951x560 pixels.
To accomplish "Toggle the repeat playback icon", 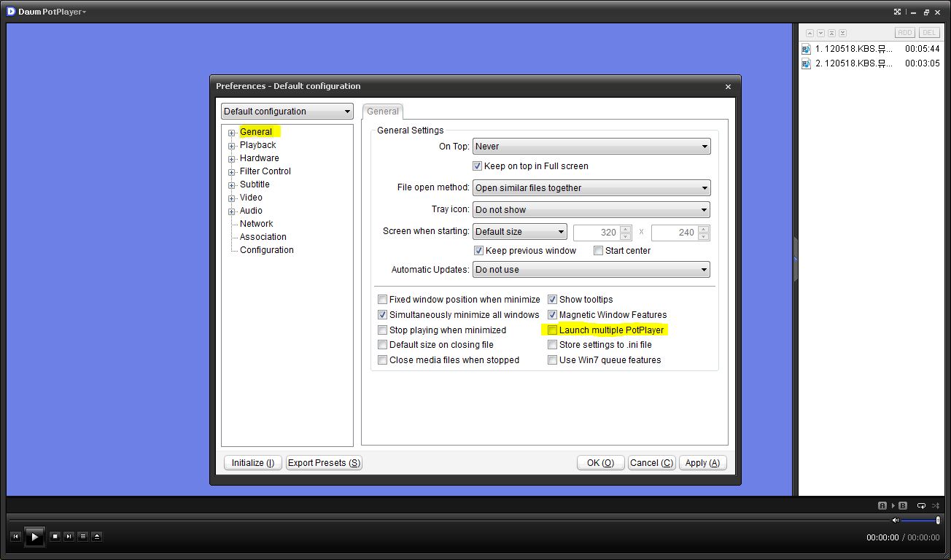I will [x=922, y=505].
